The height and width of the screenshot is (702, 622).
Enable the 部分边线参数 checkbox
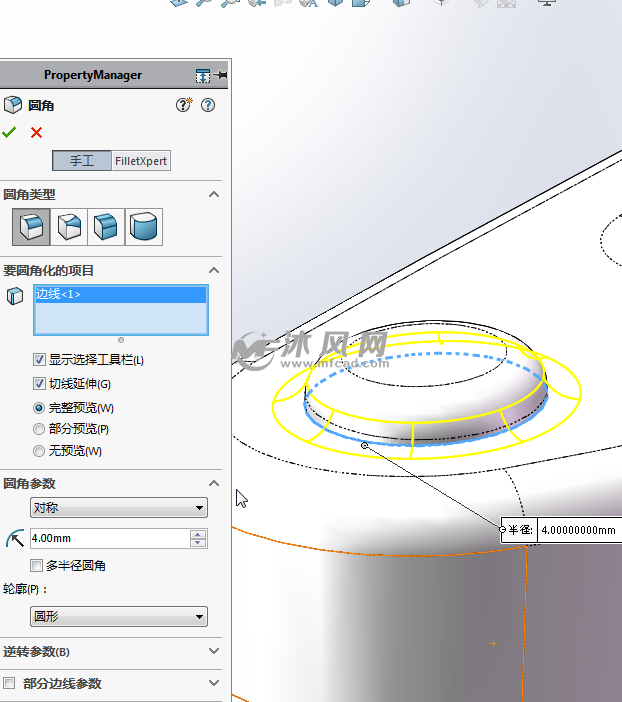pyautogui.click(x=9, y=683)
